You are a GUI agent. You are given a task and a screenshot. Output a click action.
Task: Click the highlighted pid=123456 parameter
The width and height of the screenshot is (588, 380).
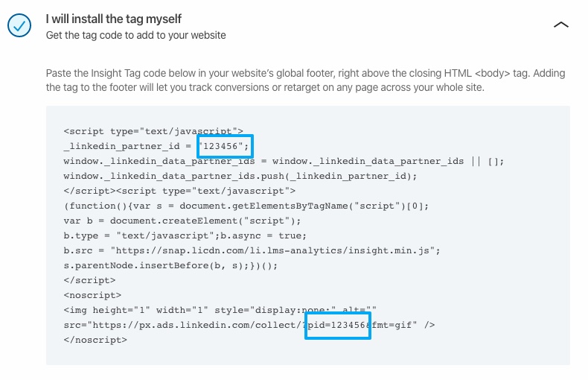click(x=338, y=325)
